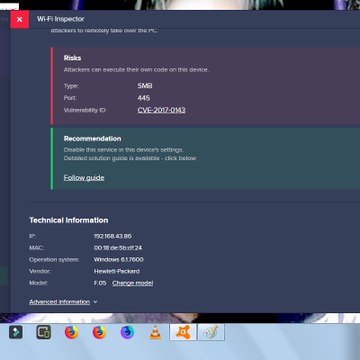
Task: Click the Windows 6.1.7600 operating system value
Action: 119,260
